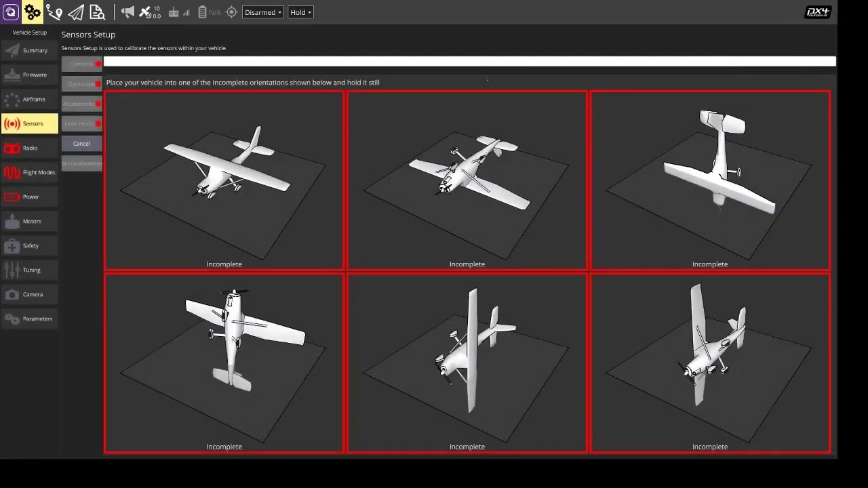
Task: Click the Sensors Setup description line
Action: pos(144,48)
